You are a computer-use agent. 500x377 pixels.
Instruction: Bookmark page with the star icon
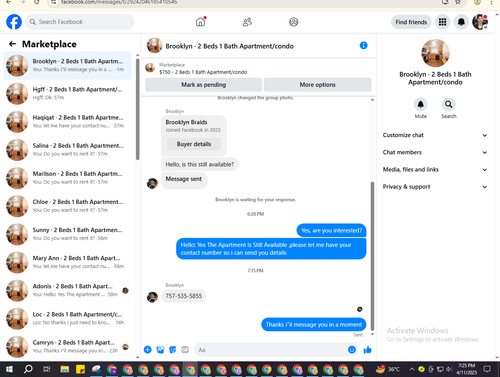458,2
